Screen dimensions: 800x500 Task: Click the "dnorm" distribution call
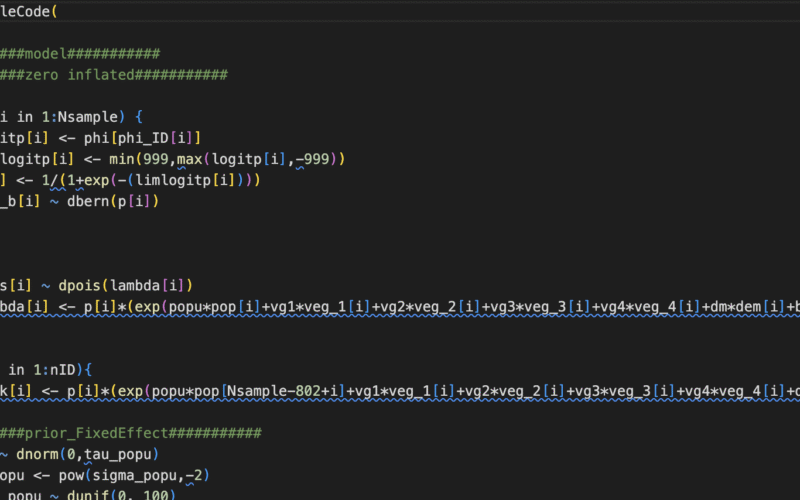pyautogui.click(x=38, y=453)
